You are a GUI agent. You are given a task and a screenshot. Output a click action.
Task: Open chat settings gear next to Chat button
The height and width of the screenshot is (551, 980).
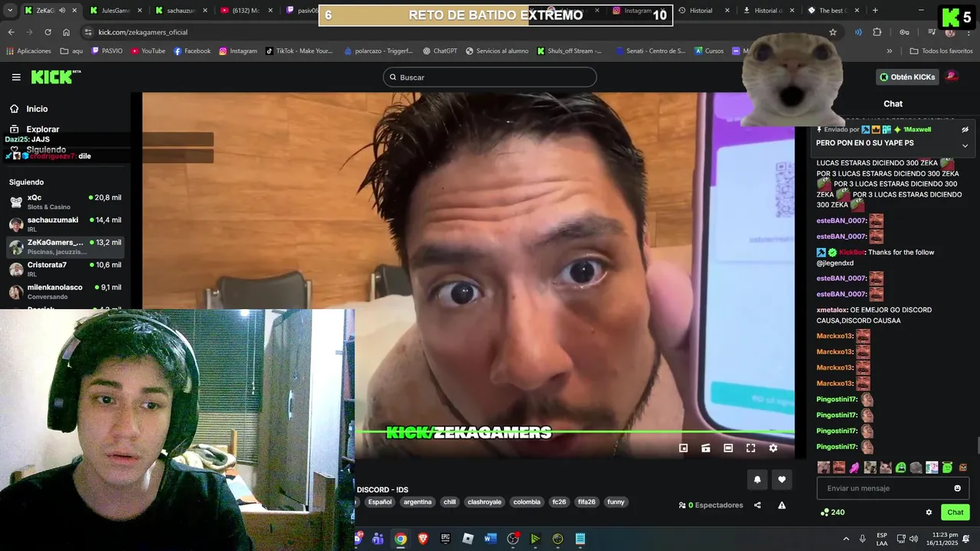929,512
